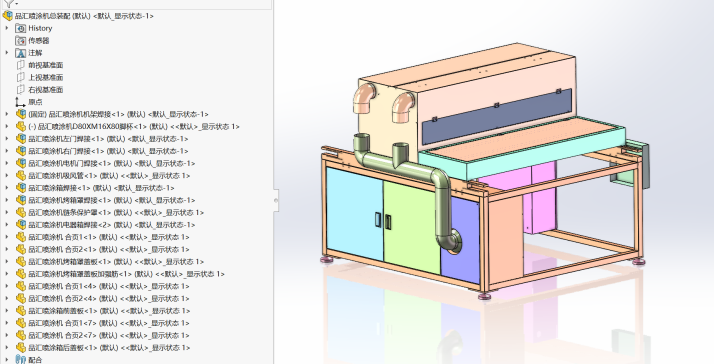Select the 机架焊接<1> subassembly icon
Screen dimensions: 714x364
[x=20, y=114]
